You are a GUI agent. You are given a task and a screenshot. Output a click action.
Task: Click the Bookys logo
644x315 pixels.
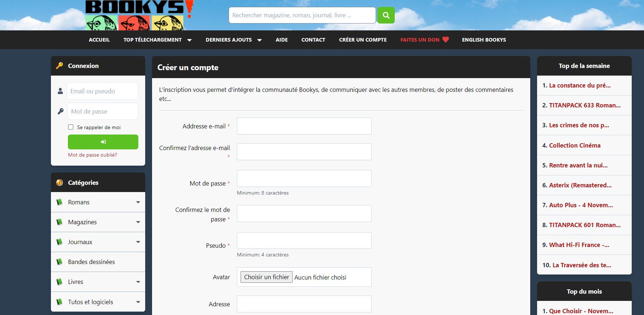pos(140,15)
